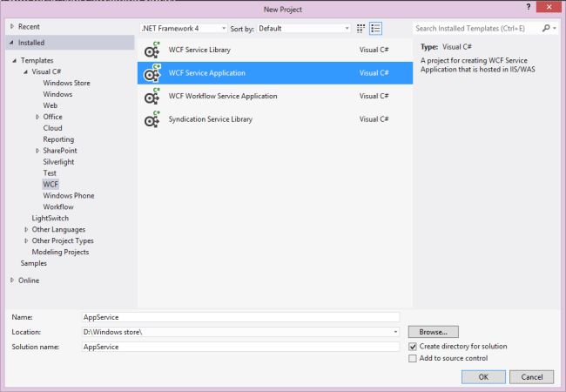
Task: Select WCF Service Library template name
Action: [x=199, y=50]
